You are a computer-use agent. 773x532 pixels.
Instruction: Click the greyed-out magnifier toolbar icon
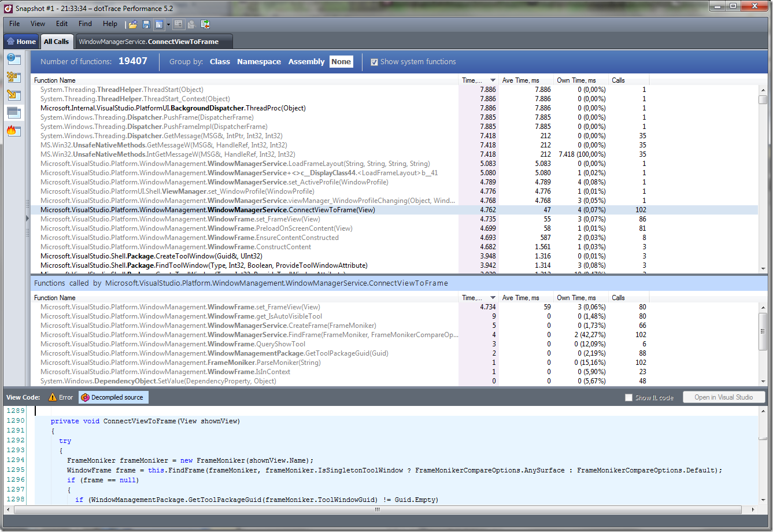[191, 24]
